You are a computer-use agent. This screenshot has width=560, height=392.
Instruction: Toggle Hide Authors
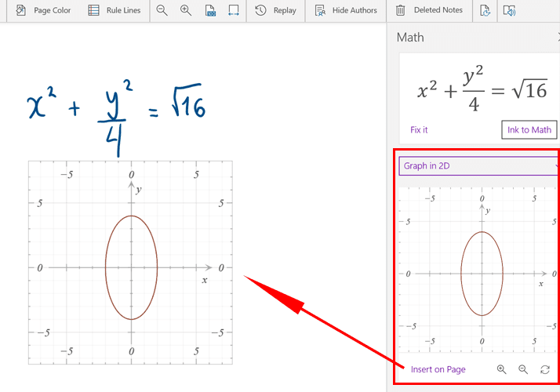click(x=346, y=10)
